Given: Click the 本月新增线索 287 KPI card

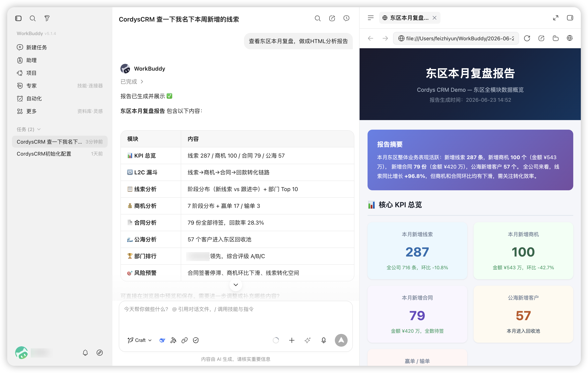Looking at the screenshot, I should pos(417,251).
